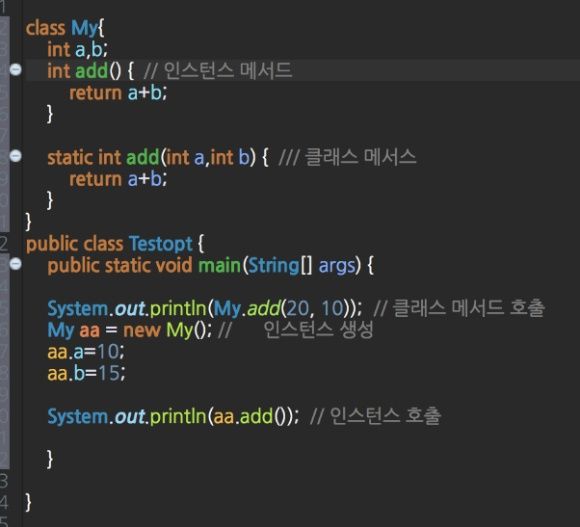Click the comment '인스턴스 생성'
Screen dimensions: 580x527
318,330
